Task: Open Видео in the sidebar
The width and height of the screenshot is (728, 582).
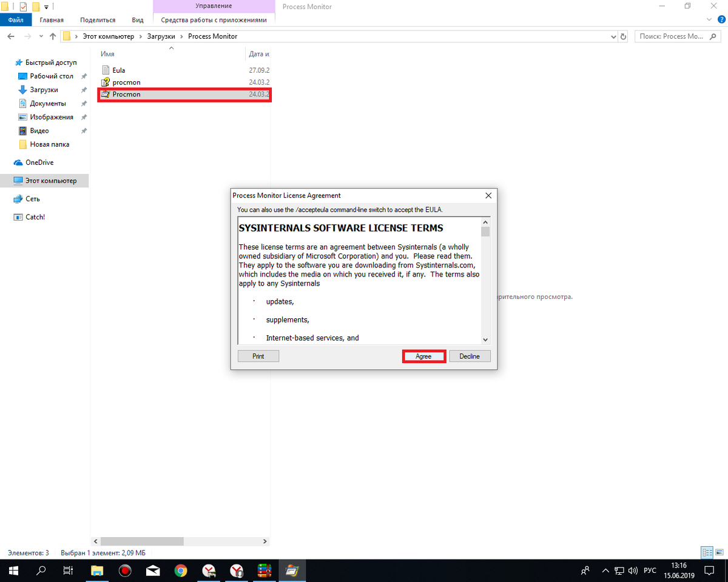Action: tap(39, 131)
